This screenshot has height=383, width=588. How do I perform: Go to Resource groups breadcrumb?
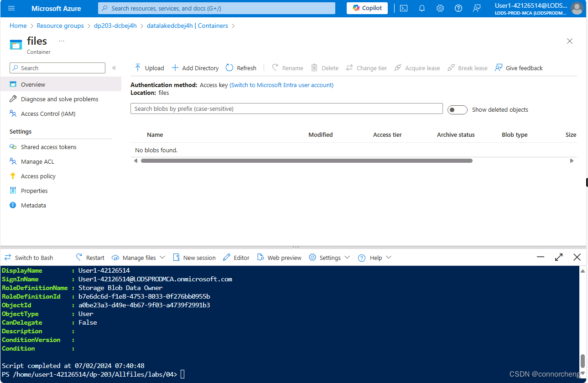pos(60,26)
